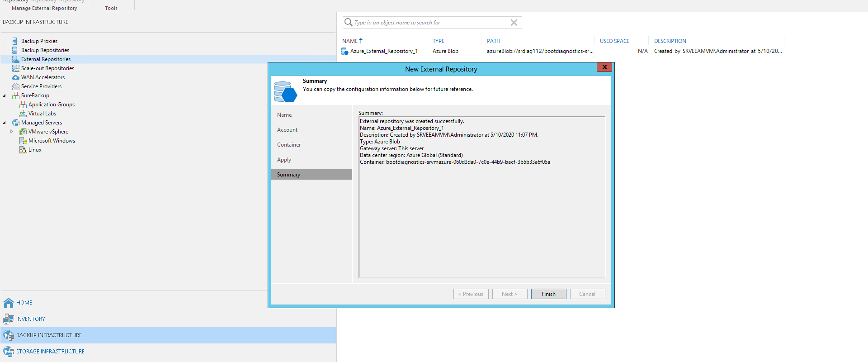Select the Service Providers tree item

(41, 86)
